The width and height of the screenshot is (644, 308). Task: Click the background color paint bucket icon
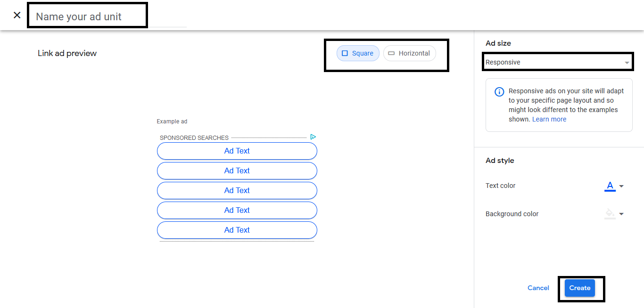click(x=610, y=214)
